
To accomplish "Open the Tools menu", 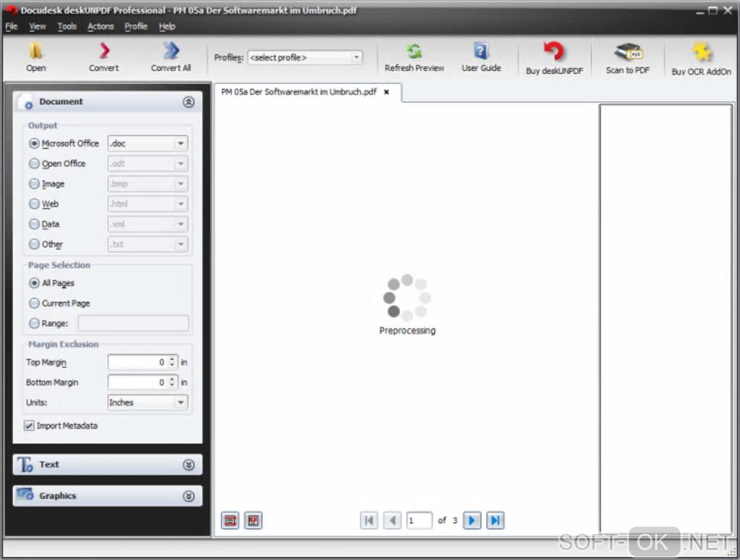I will [x=67, y=26].
